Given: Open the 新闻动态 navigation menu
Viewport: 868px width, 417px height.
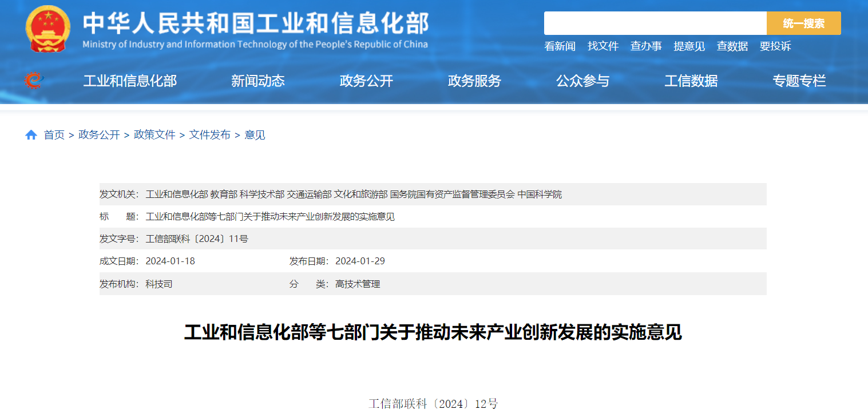Looking at the screenshot, I should point(258,81).
